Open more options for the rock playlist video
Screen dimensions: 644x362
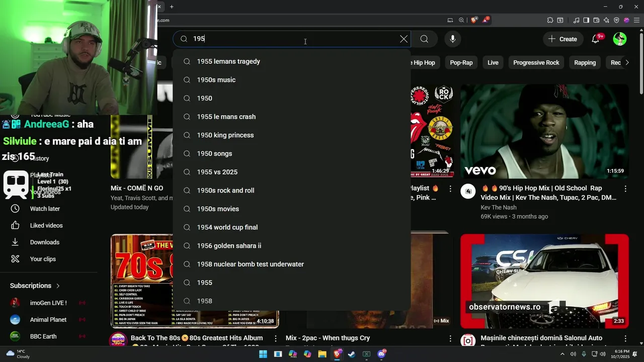click(x=450, y=189)
